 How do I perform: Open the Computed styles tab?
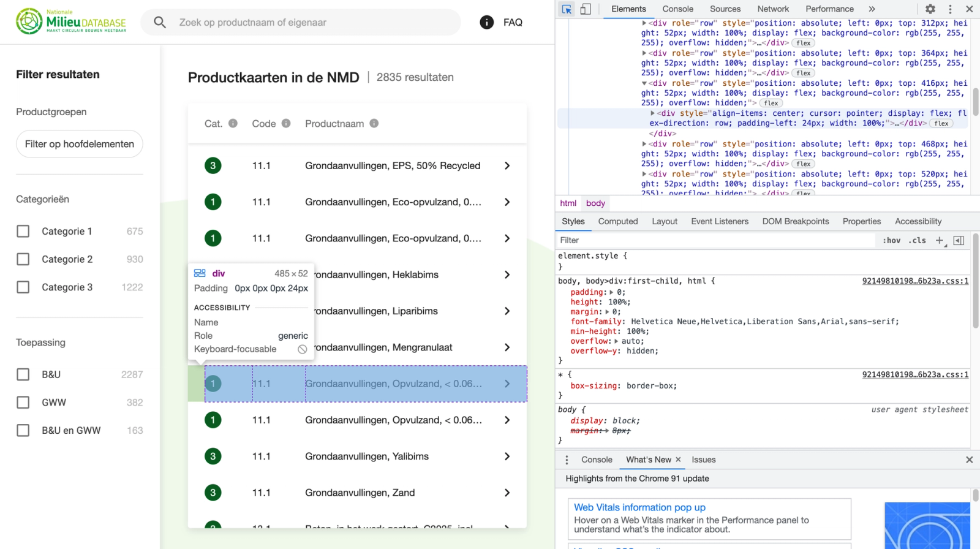(x=618, y=222)
